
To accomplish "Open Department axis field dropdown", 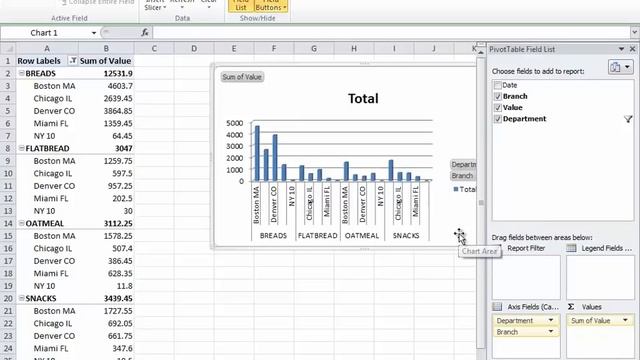I will tap(551, 320).
